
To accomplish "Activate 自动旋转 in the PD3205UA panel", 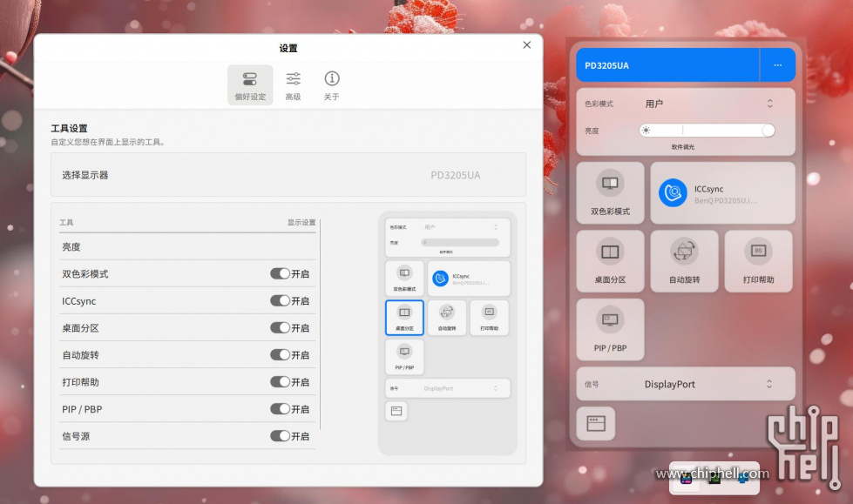I will coord(684,261).
